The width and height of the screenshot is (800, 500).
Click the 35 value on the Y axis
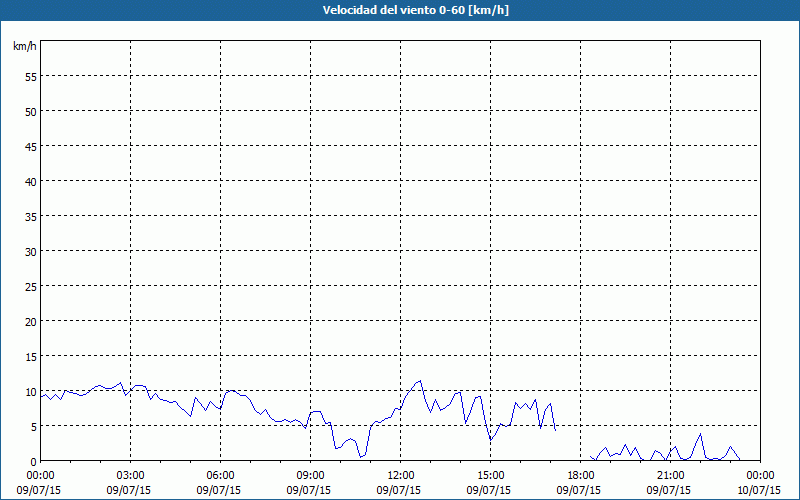tap(31, 216)
